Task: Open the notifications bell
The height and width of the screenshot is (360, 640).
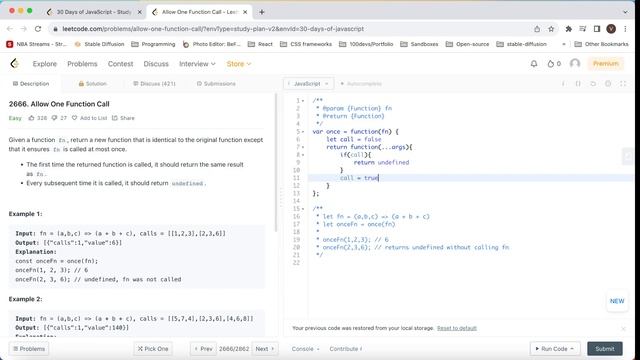Action: tap(534, 64)
